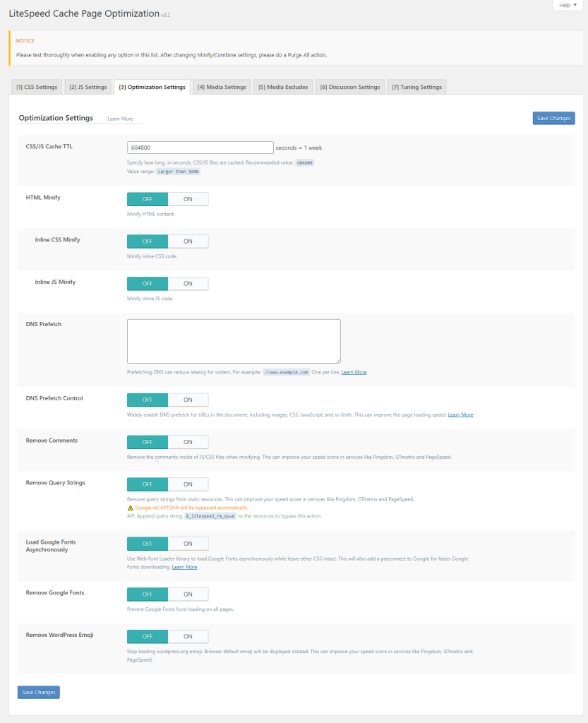
Task: Go to the Media Settings tab
Action: pyautogui.click(x=222, y=87)
